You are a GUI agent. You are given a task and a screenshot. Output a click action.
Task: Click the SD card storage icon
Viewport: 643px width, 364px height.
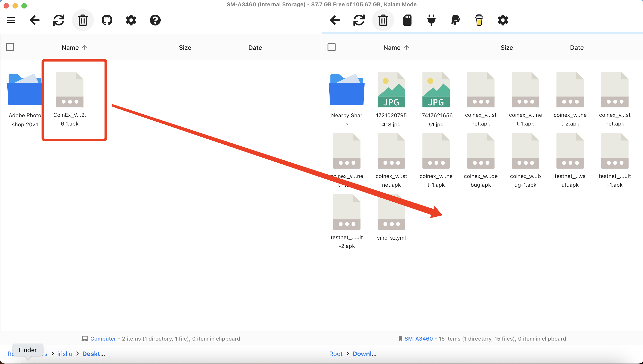click(x=407, y=20)
